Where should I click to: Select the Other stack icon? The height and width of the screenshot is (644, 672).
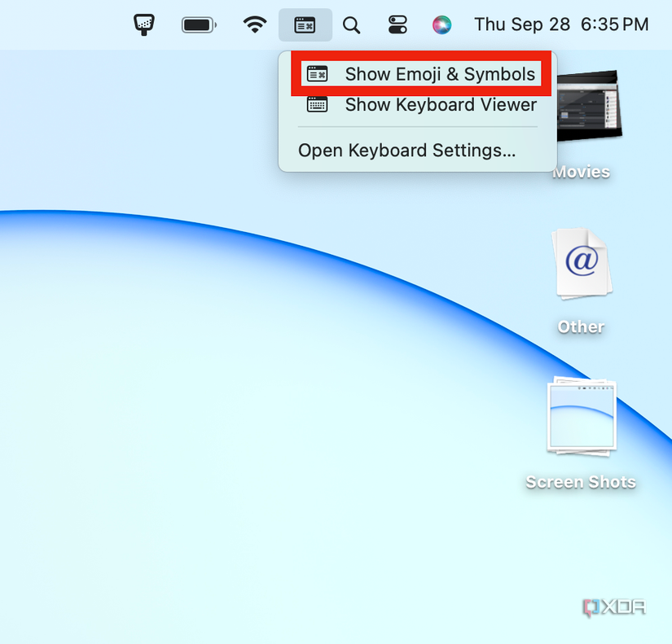(582, 264)
